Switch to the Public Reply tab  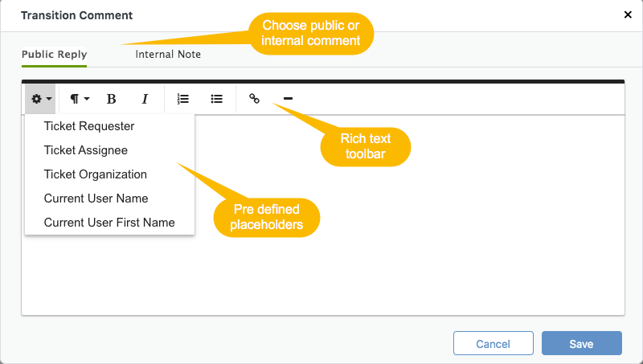54,55
